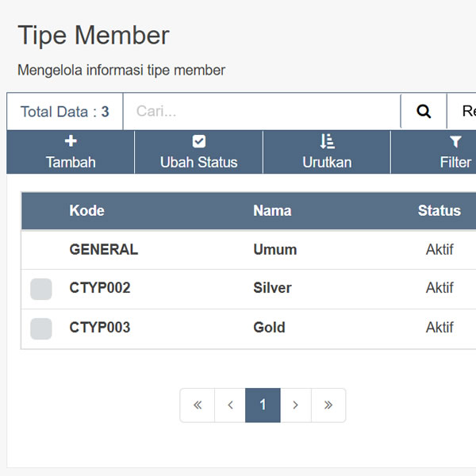This screenshot has height=476, width=476.
Task: Open the Filter funnel option
Action: click(455, 152)
